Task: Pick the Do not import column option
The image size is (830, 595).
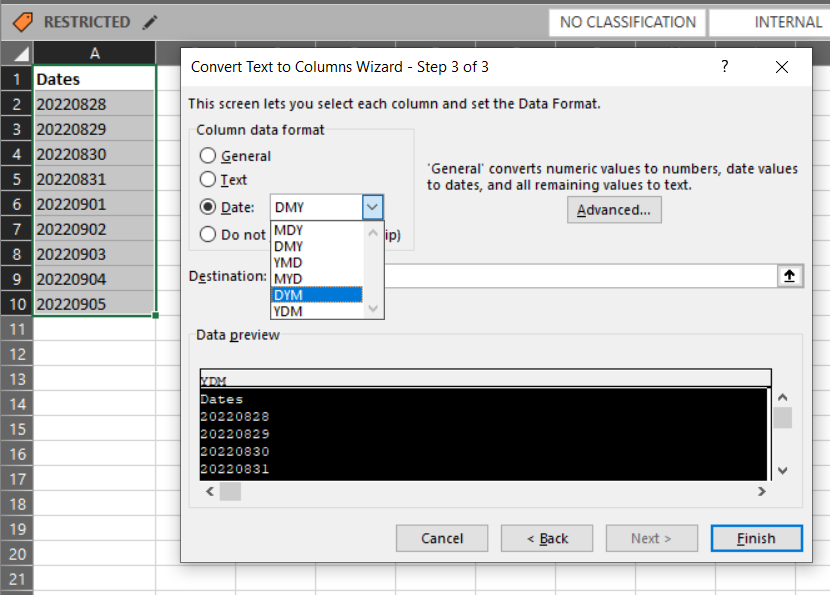Action: pos(208,234)
